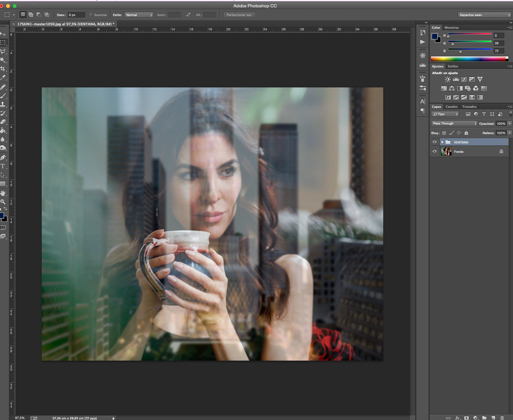
Task: Open tool preset picker arrow
Action: click(x=14, y=15)
